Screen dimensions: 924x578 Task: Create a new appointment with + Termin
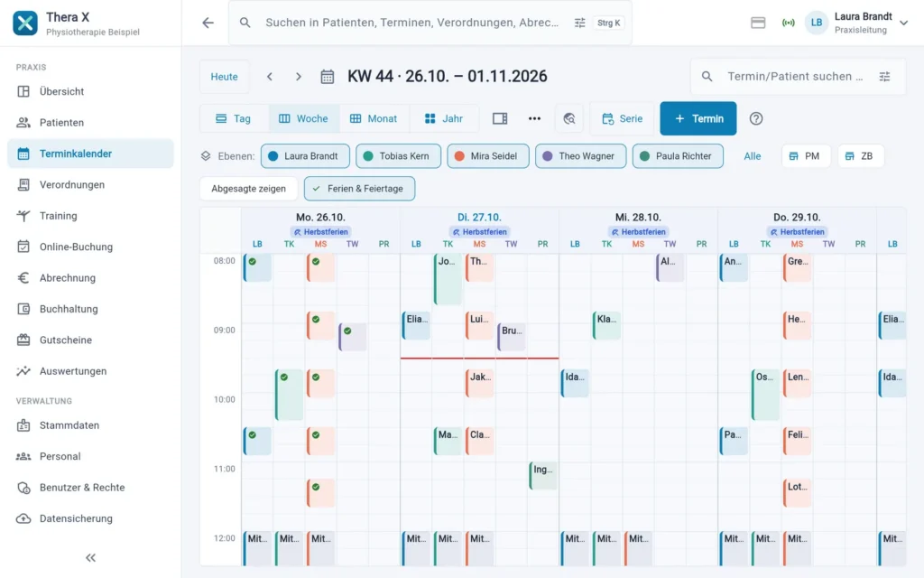698,118
